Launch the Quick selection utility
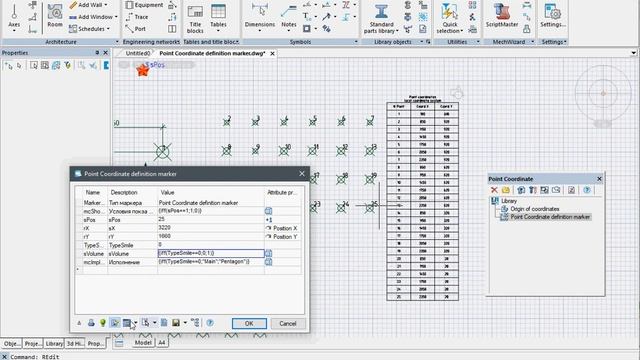This screenshot has height=360, width=640. (450, 19)
